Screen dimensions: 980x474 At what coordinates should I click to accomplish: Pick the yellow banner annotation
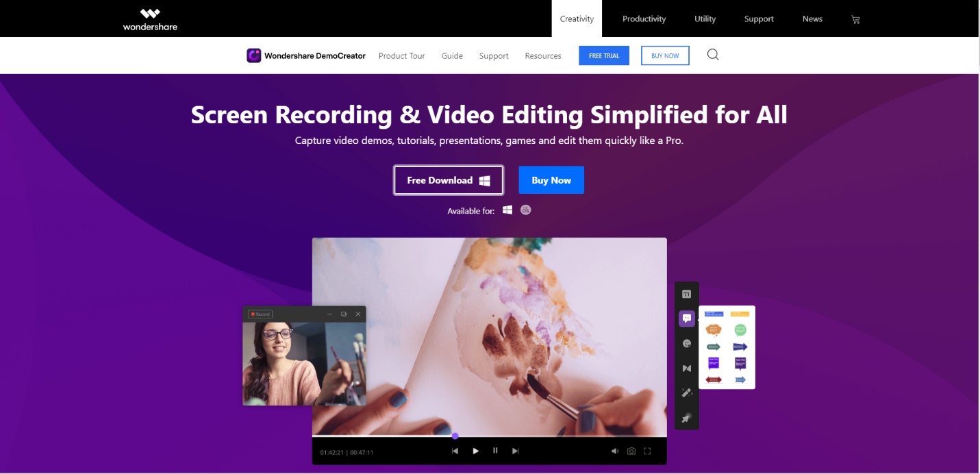pos(740,314)
